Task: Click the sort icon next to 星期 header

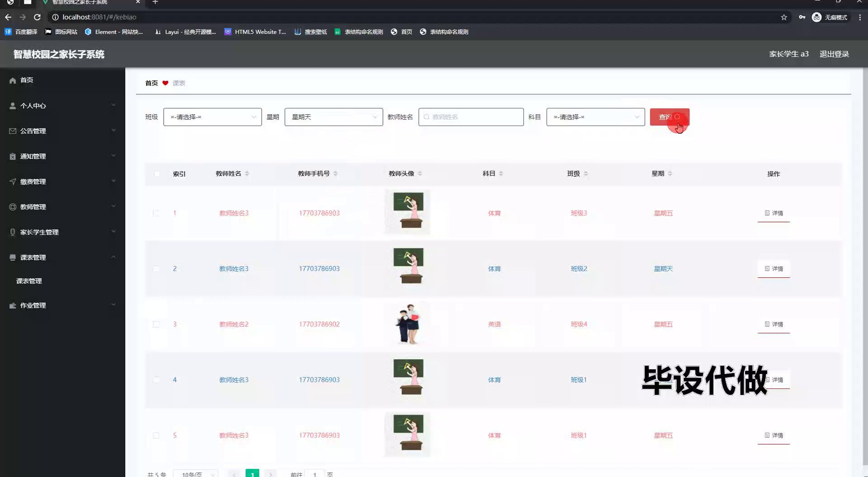Action: [670, 173]
